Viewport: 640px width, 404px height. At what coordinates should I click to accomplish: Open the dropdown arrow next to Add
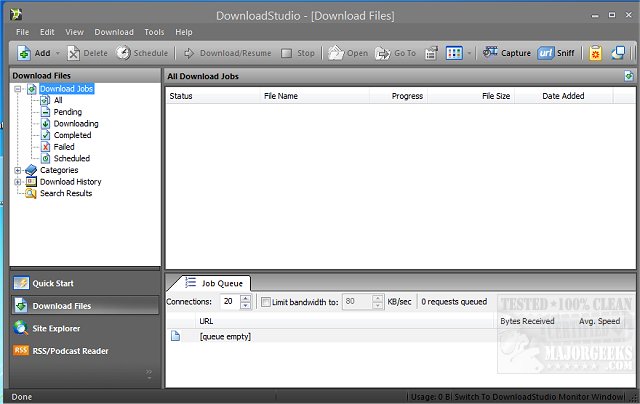click(58, 53)
